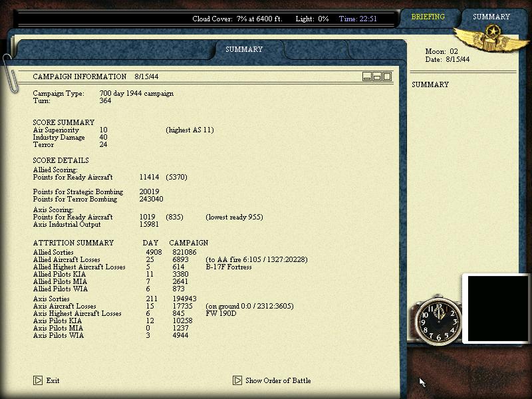Click the Exit text label
The height and width of the screenshot is (399, 532).
click(53, 380)
